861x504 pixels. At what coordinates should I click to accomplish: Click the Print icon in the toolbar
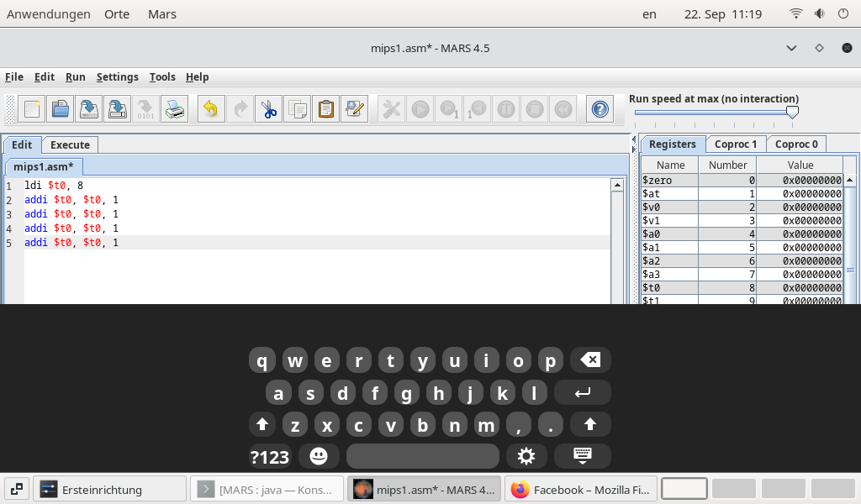[174, 108]
